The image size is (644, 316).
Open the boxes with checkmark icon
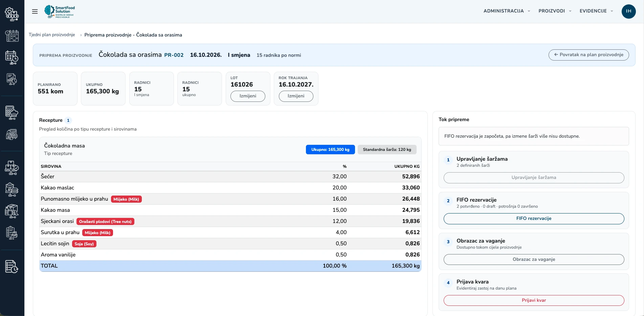[12, 167]
